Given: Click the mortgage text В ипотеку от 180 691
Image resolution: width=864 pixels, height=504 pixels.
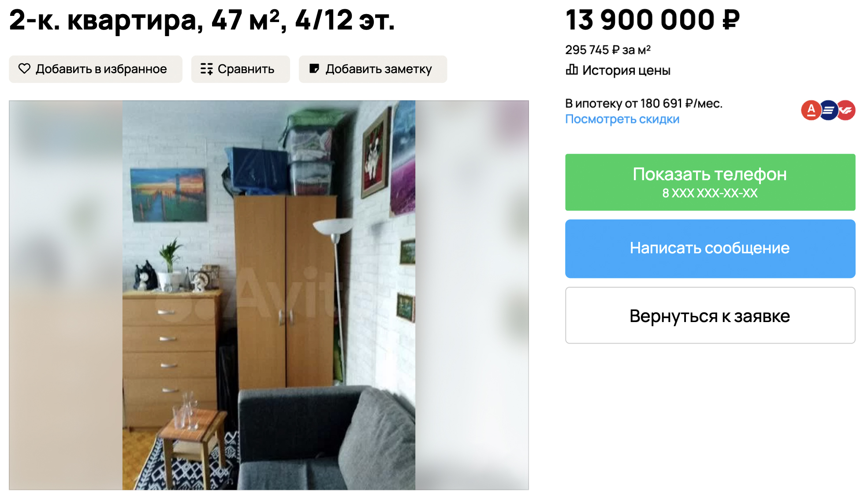Looking at the screenshot, I should (x=644, y=104).
